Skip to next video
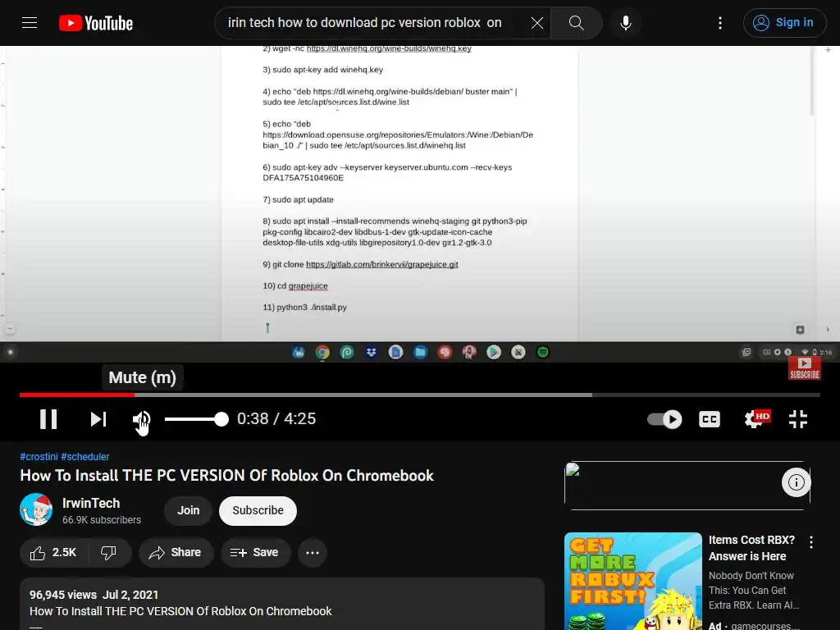The image size is (840, 630). pyautogui.click(x=98, y=419)
